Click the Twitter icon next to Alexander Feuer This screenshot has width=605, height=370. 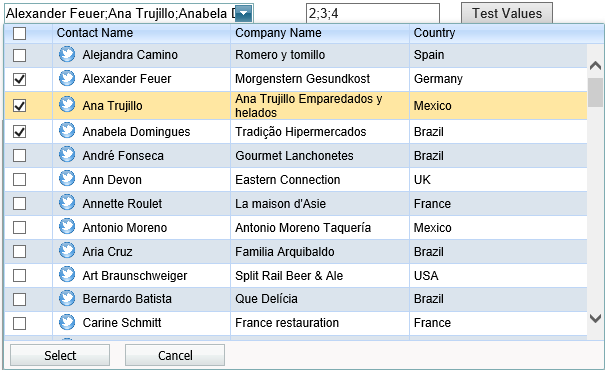click(x=67, y=78)
